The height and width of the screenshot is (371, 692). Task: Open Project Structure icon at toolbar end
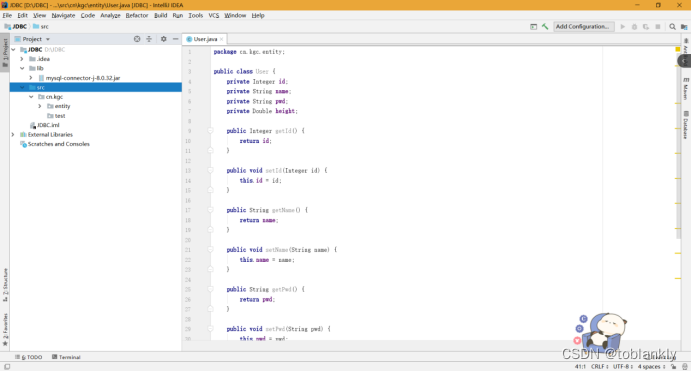(684, 26)
